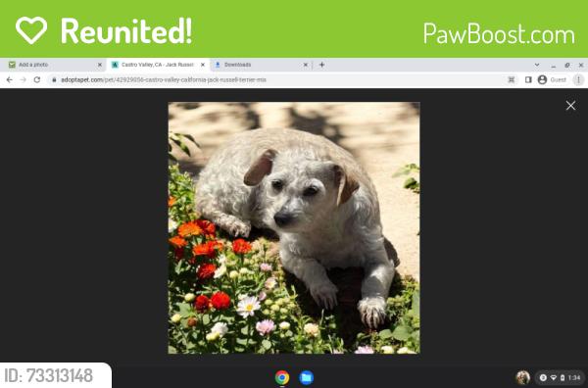Close the Castro Valley Jack Russell tab

point(203,65)
